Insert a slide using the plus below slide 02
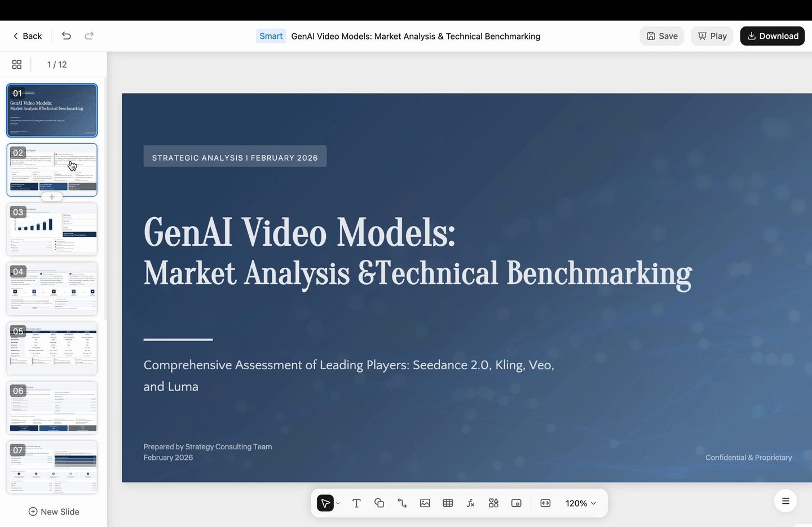The width and height of the screenshot is (812, 527). pyautogui.click(x=52, y=197)
